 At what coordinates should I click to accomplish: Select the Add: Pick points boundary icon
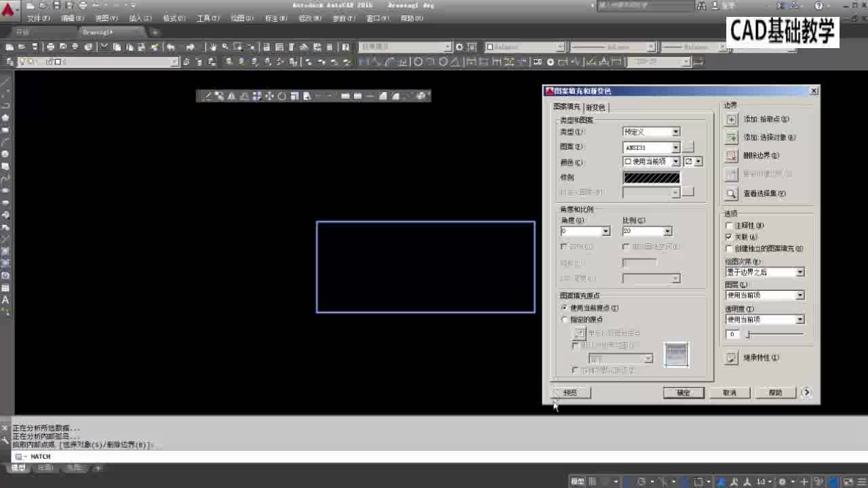point(731,119)
